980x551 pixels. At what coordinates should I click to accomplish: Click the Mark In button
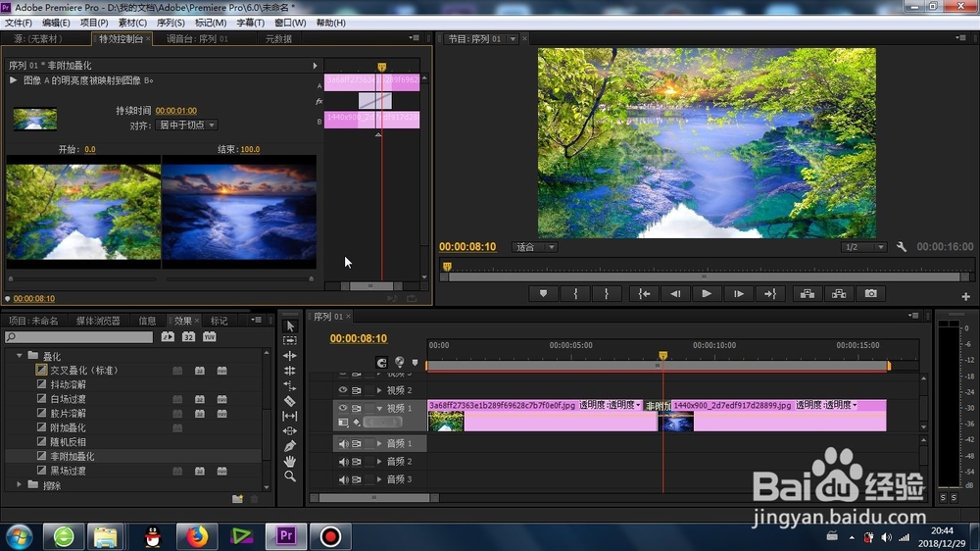pos(575,293)
